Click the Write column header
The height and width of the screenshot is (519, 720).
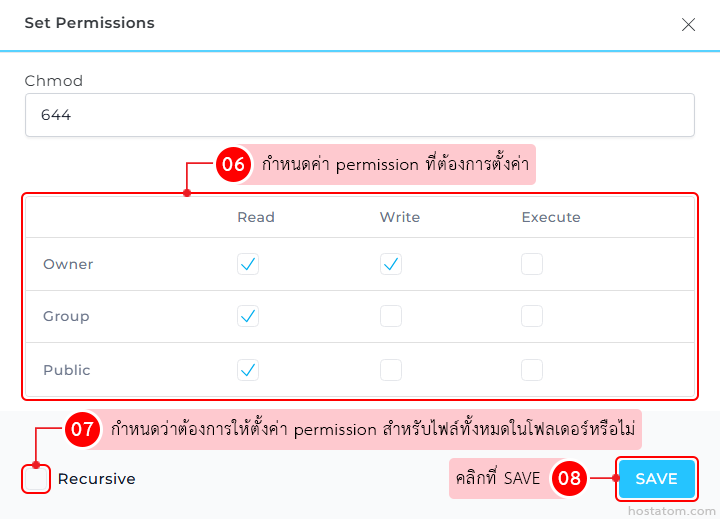pos(400,217)
